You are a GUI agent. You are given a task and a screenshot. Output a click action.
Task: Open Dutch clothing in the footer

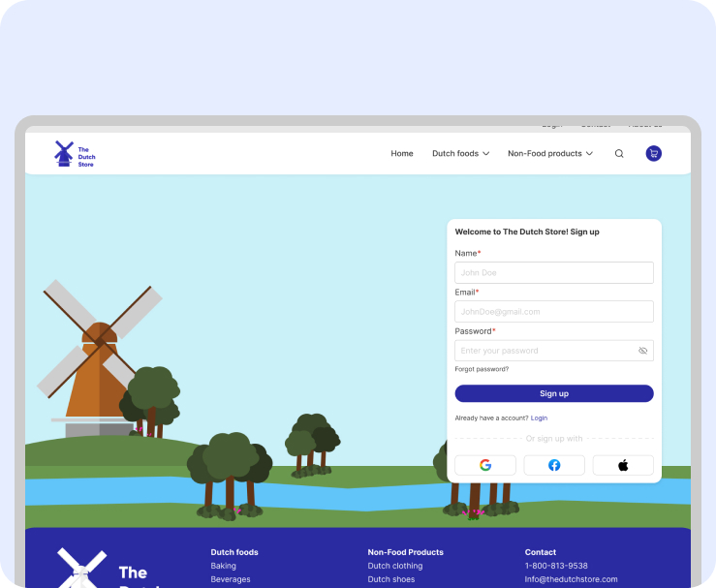point(395,566)
